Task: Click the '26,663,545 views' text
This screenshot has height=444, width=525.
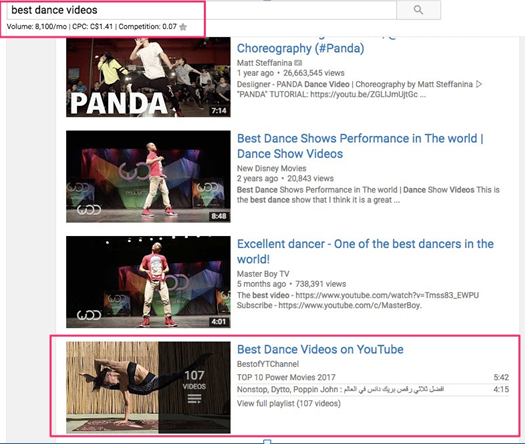Action: pyautogui.click(x=314, y=73)
